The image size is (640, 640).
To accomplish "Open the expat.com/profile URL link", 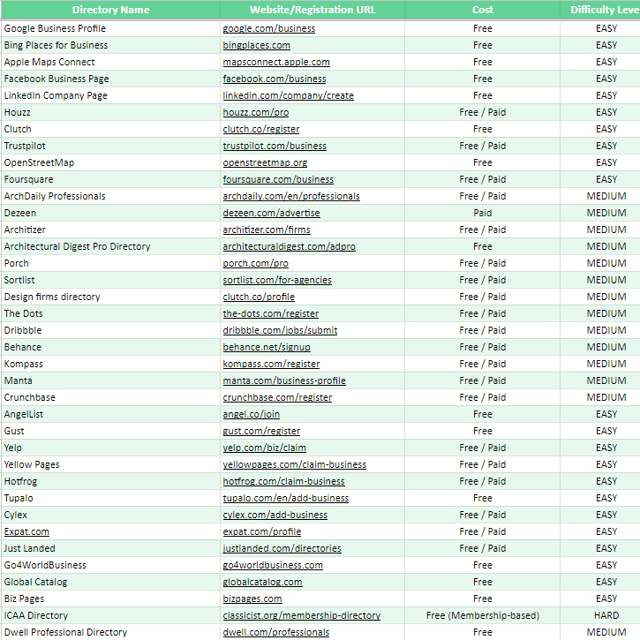I will point(262,531).
